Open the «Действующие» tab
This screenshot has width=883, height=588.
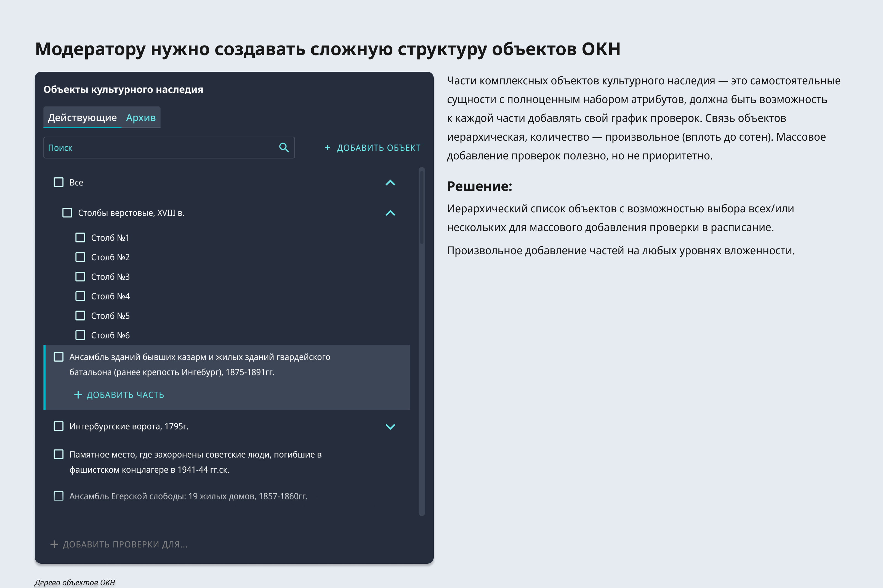[82, 117]
